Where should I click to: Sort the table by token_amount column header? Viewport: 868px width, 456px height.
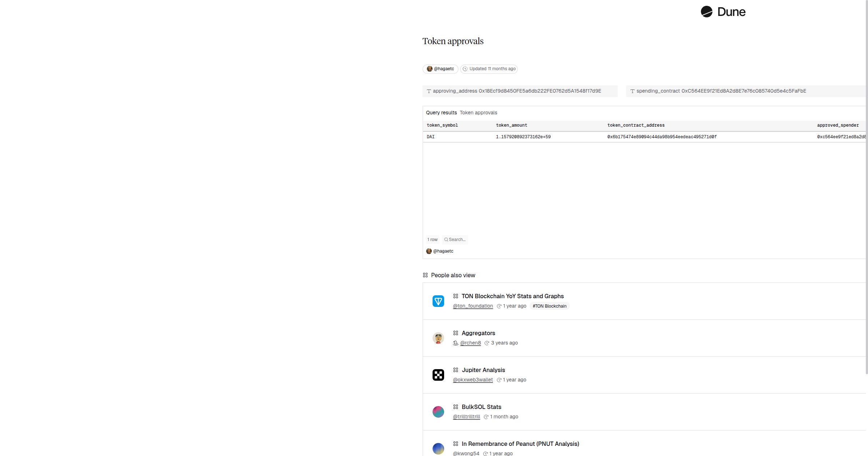click(x=511, y=125)
